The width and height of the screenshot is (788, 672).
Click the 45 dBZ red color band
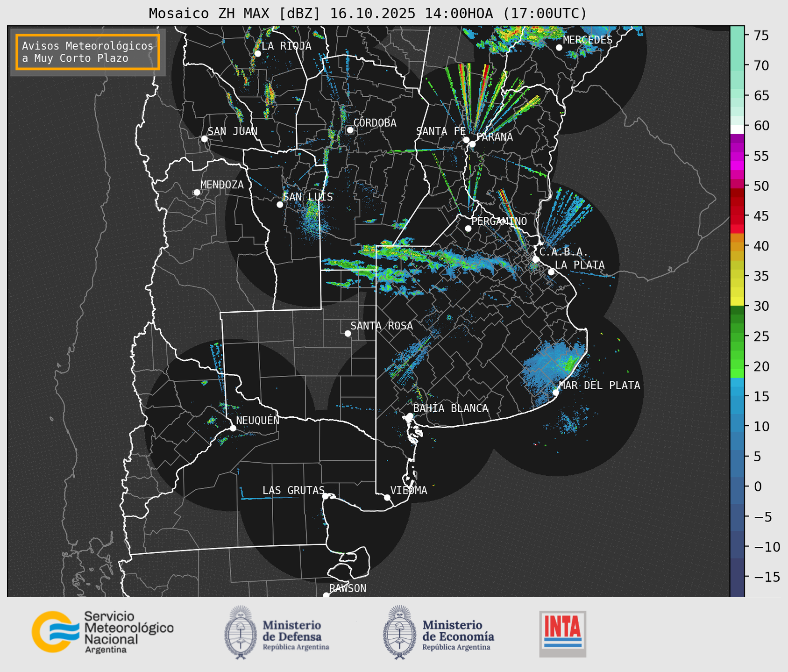737,216
